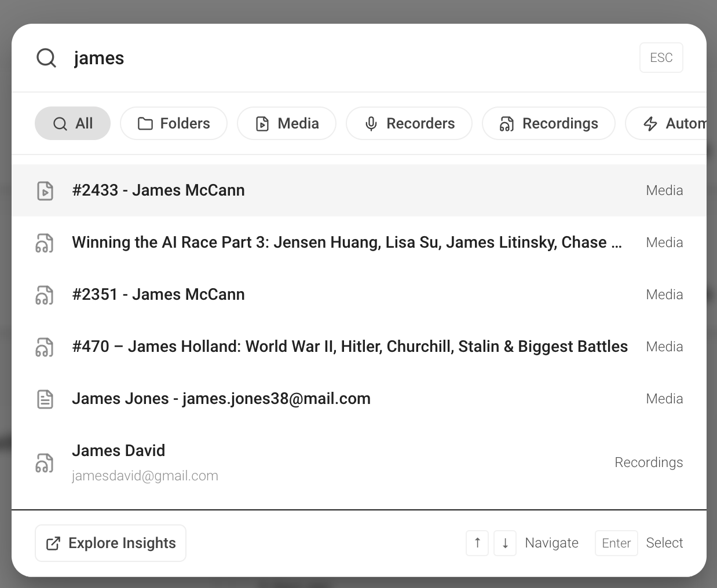Click the external link icon in Explore Insights
The image size is (717, 588).
point(53,543)
